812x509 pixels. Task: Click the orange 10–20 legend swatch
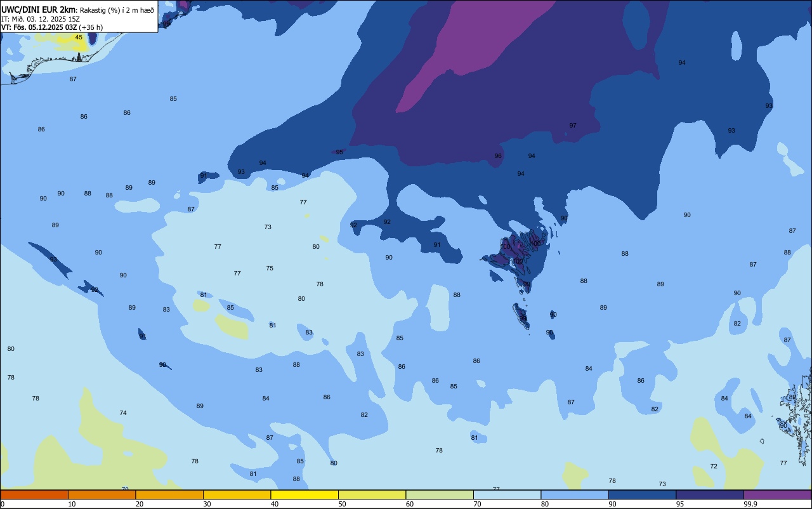pos(101,494)
